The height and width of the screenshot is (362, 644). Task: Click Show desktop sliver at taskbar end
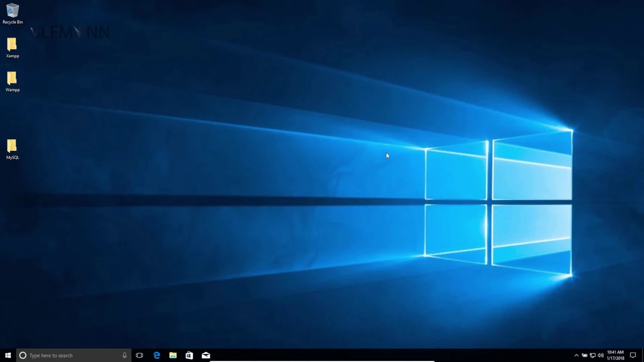click(x=642, y=355)
